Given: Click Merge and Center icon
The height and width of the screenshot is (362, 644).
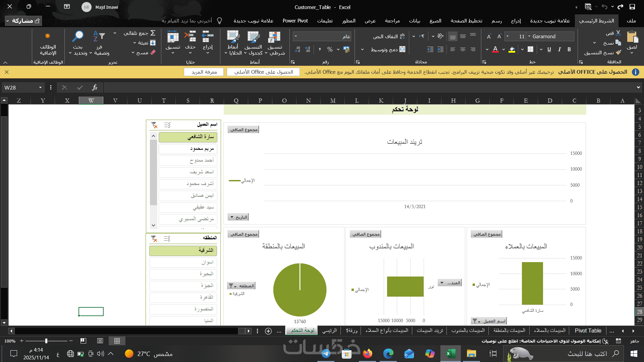Looking at the screenshot, I should coord(402,49).
